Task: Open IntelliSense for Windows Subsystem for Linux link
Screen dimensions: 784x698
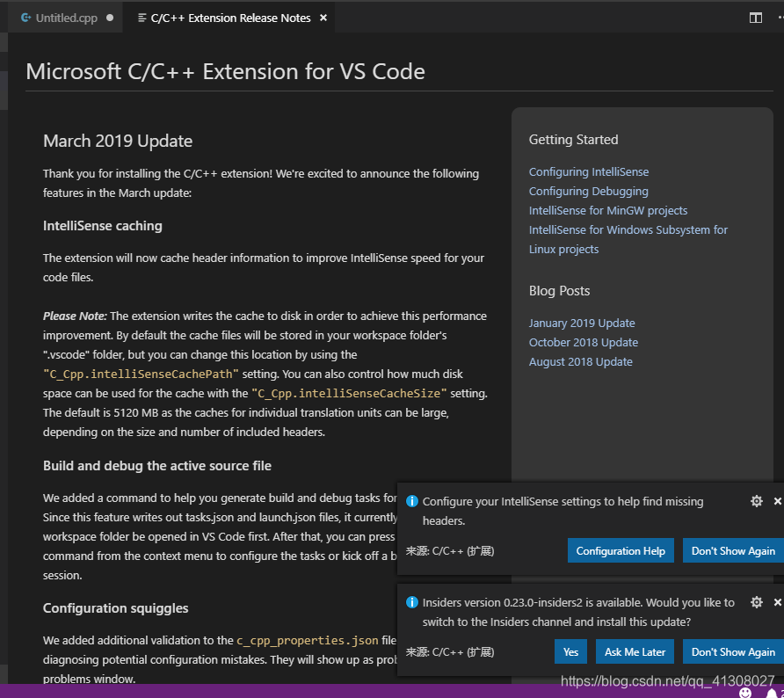Action: click(628, 239)
